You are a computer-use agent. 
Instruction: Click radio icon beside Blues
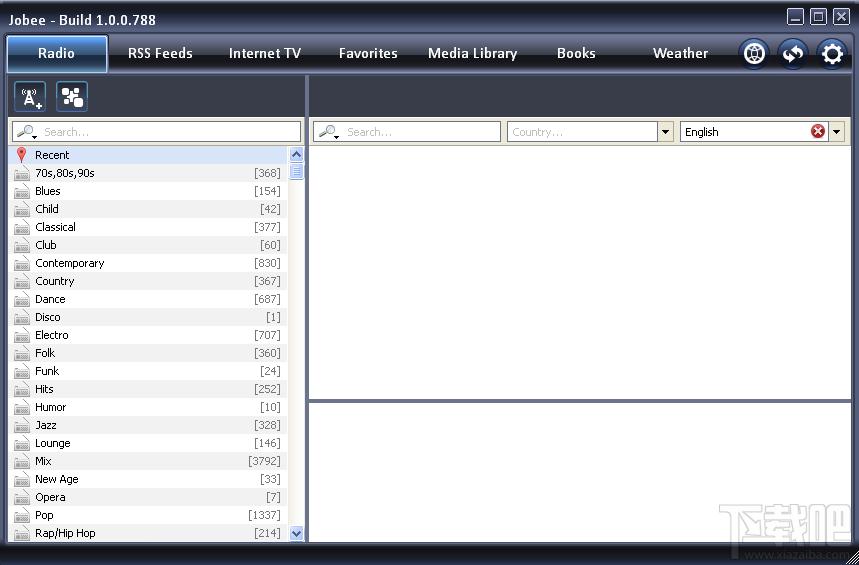tap(22, 192)
